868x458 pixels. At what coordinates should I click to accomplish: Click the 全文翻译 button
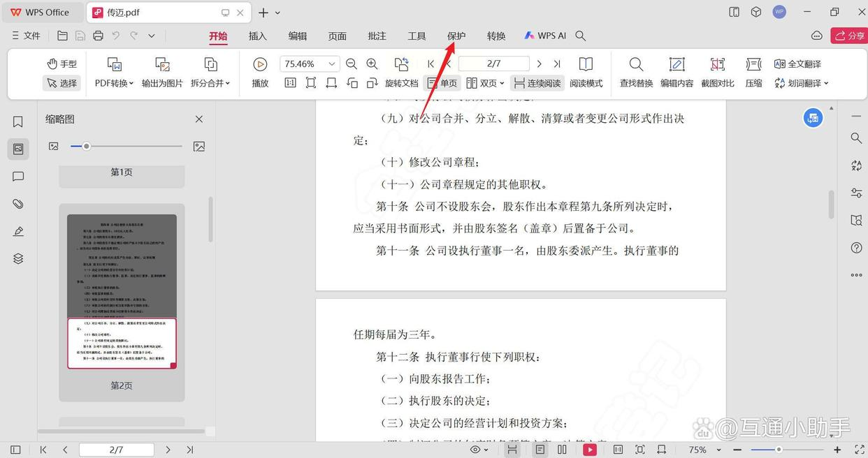797,64
